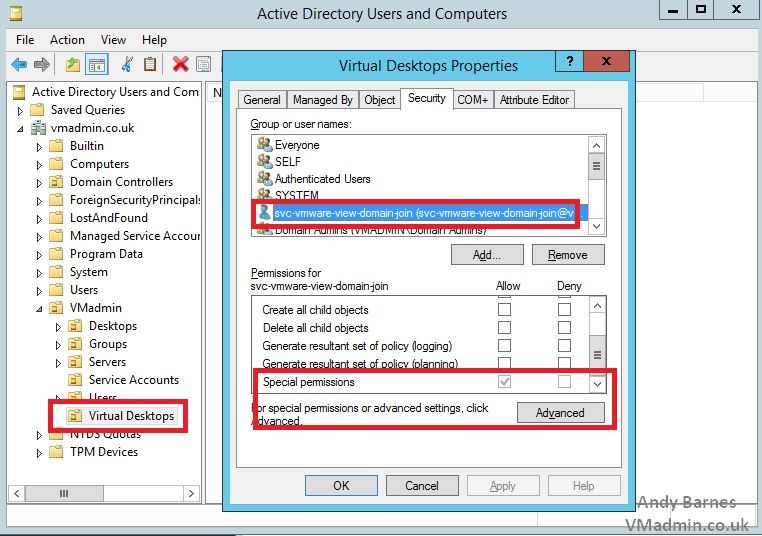
Task: Click the Special permissions Allow checkbox
Action: point(504,381)
